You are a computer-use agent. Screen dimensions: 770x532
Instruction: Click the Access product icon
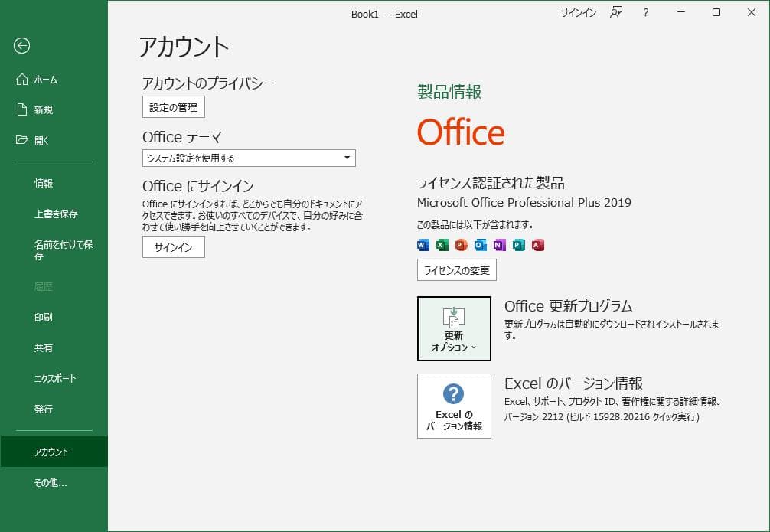click(537, 245)
